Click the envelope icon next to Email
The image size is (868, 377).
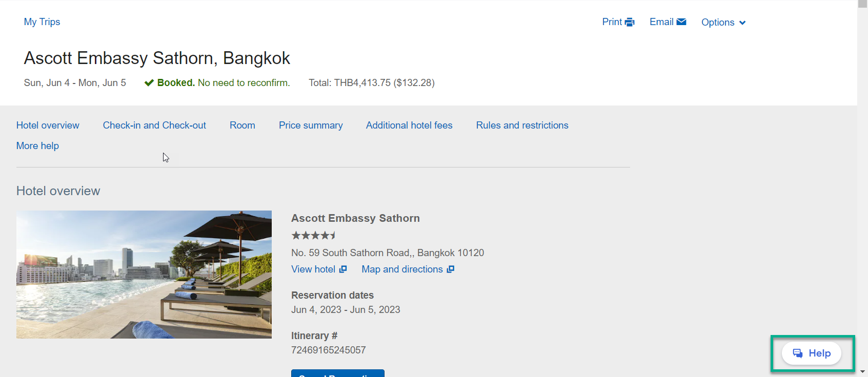[x=681, y=22]
